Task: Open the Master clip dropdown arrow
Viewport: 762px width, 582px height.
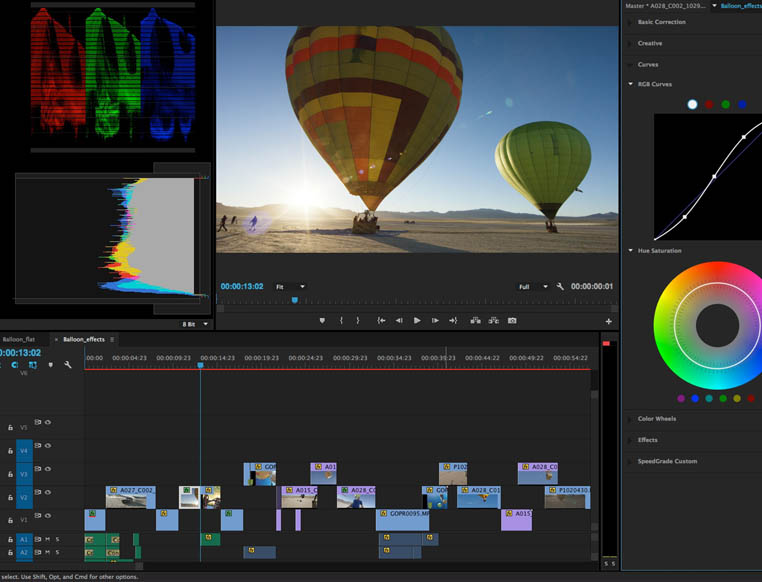Action: click(714, 6)
